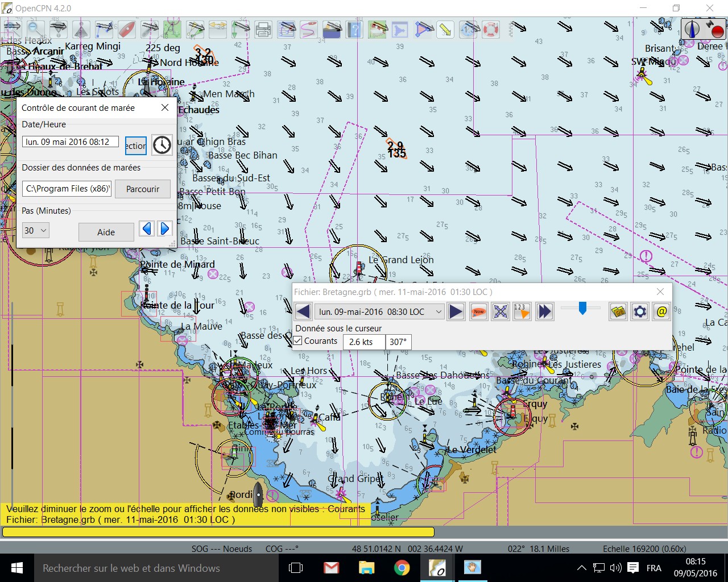Screen dimensions: 728x582
Task: Open the track toggle pink curve icon
Action: point(309,29)
